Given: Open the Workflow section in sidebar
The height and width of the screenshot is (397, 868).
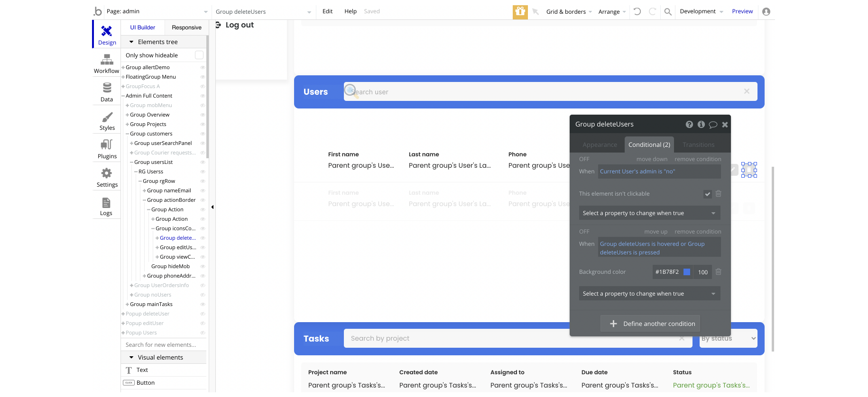Looking at the screenshot, I should point(107,64).
